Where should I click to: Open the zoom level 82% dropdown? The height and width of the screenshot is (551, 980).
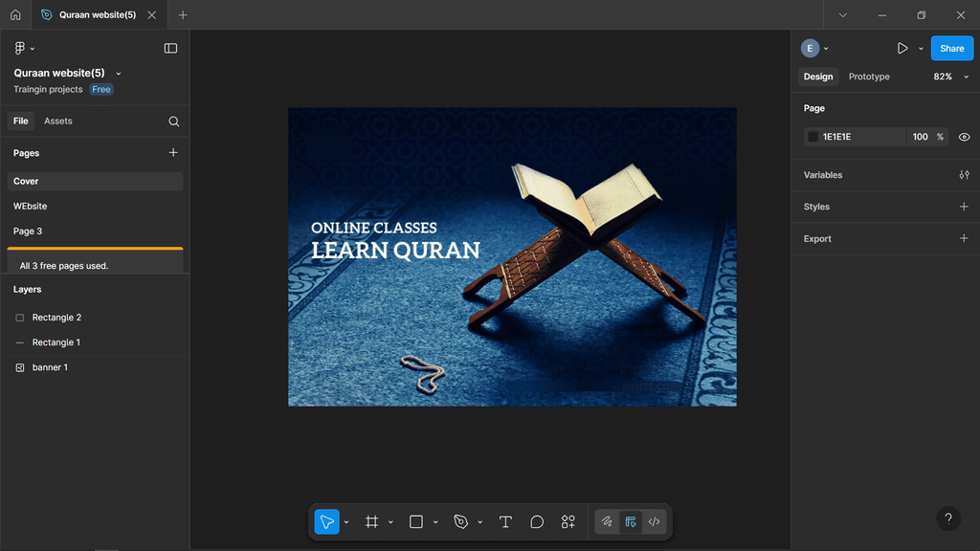(x=950, y=77)
